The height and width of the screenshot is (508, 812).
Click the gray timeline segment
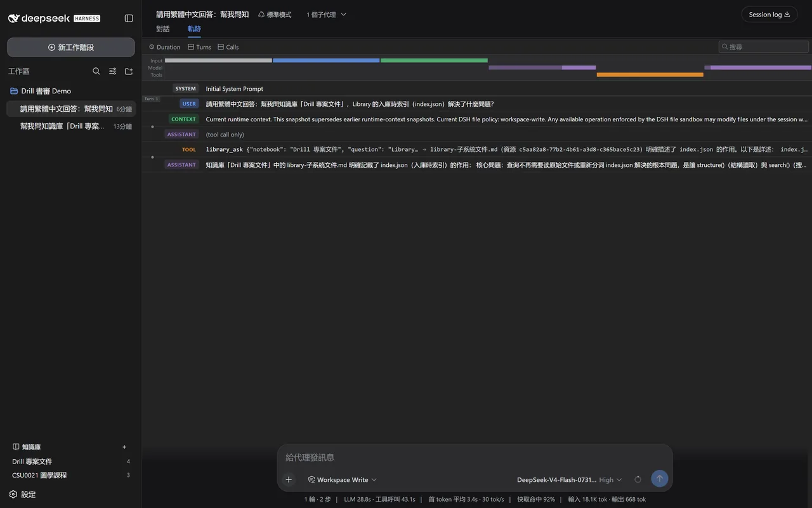[218, 60]
